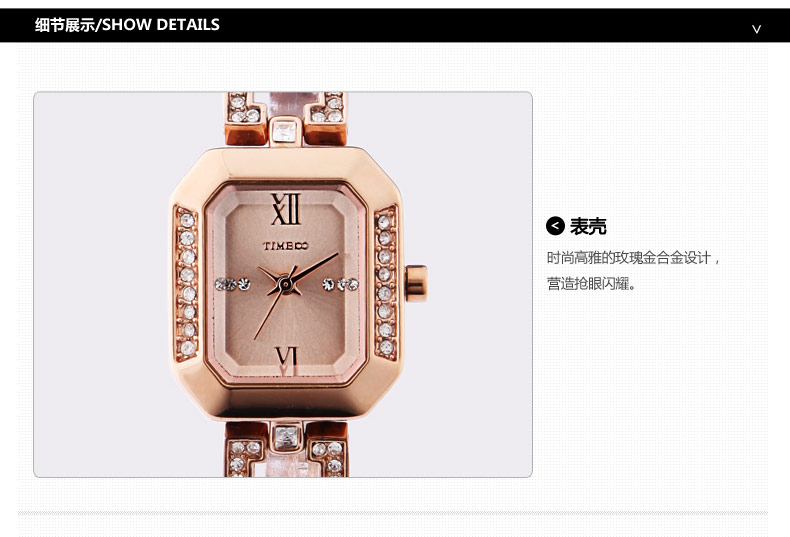Click the black header bar
Screen dimensions: 790x537
[395, 25]
